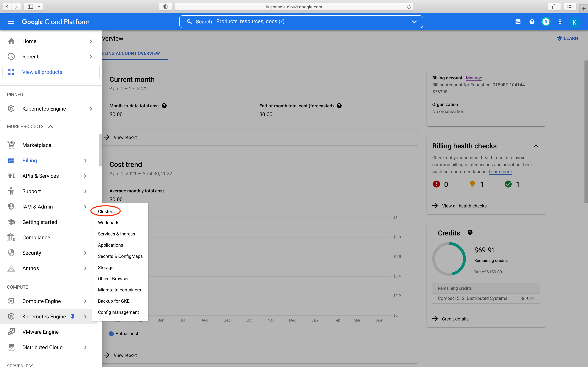Open Backup for GKE menu entry
The image size is (588, 367).
tap(114, 301)
